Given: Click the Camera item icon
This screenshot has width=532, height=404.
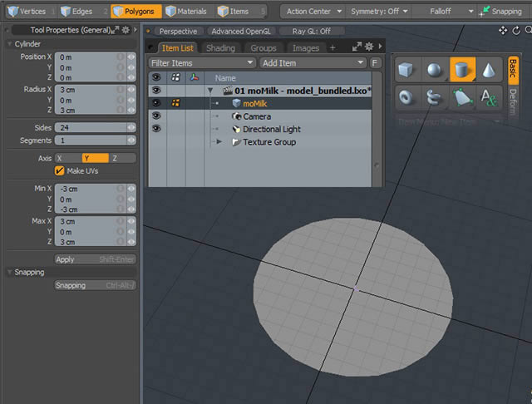Looking at the screenshot, I should [x=236, y=116].
